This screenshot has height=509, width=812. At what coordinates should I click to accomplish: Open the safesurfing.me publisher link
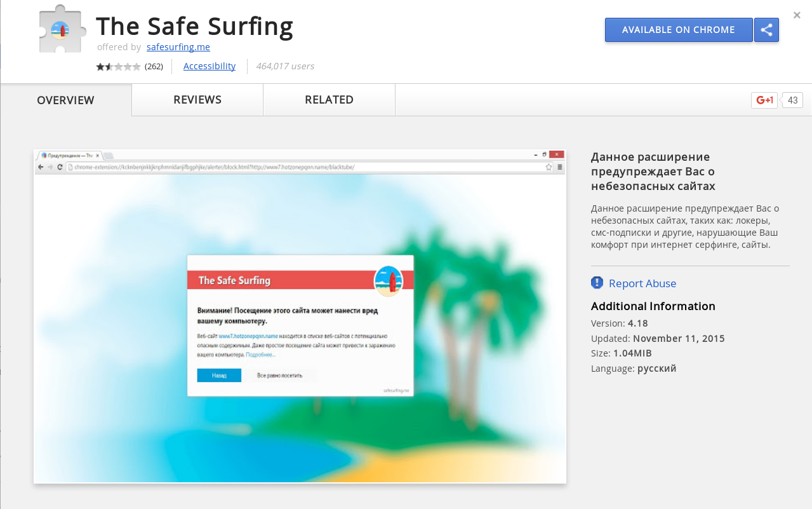point(178,47)
